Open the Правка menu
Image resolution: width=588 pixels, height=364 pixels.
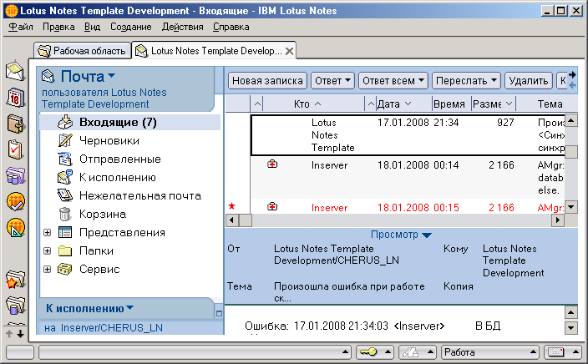tap(58, 27)
